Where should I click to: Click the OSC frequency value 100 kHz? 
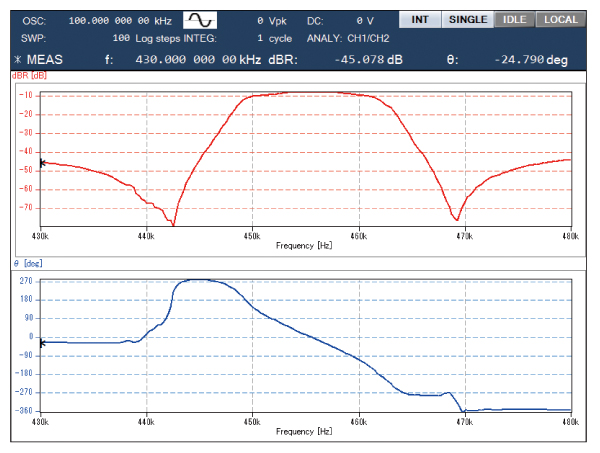118,20
